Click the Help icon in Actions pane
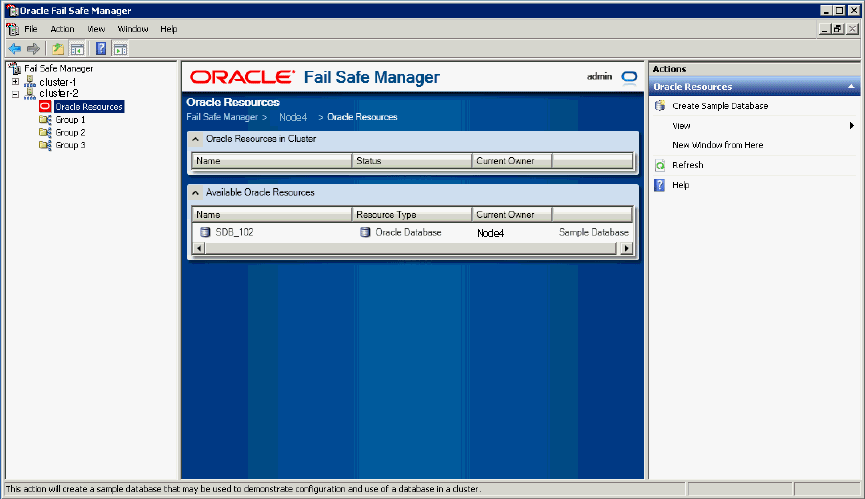This screenshot has width=865, height=499. (660, 185)
